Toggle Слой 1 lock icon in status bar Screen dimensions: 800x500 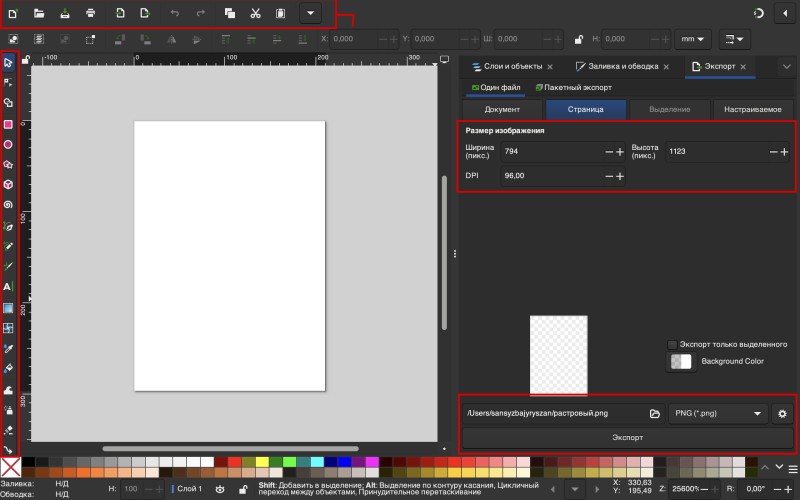tap(243, 489)
